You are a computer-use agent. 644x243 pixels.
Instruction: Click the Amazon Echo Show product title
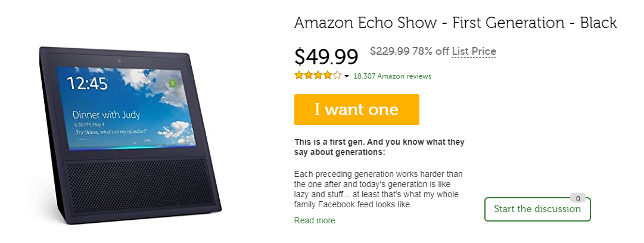click(x=456, y=23)
